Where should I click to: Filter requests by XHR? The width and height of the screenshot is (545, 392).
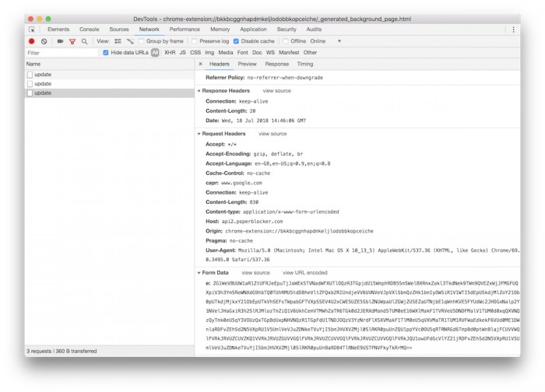[170, 53]
